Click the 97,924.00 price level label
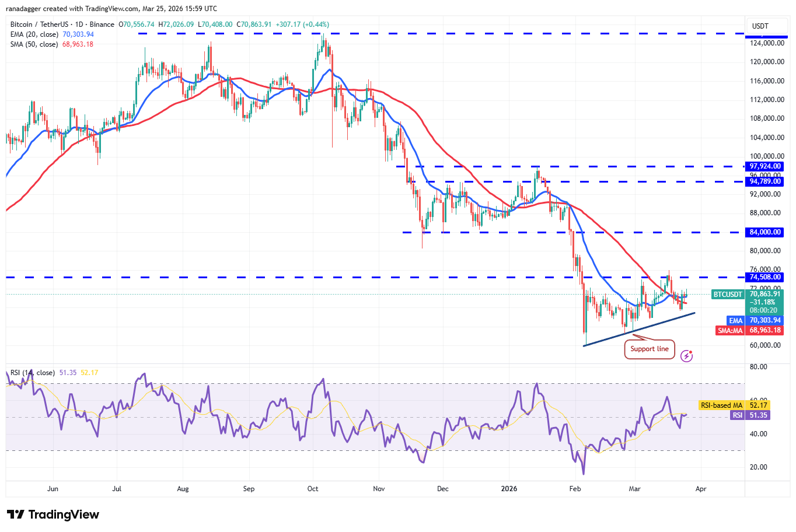The height and width of the screenshot is (532, 796). tap(764, 167)
